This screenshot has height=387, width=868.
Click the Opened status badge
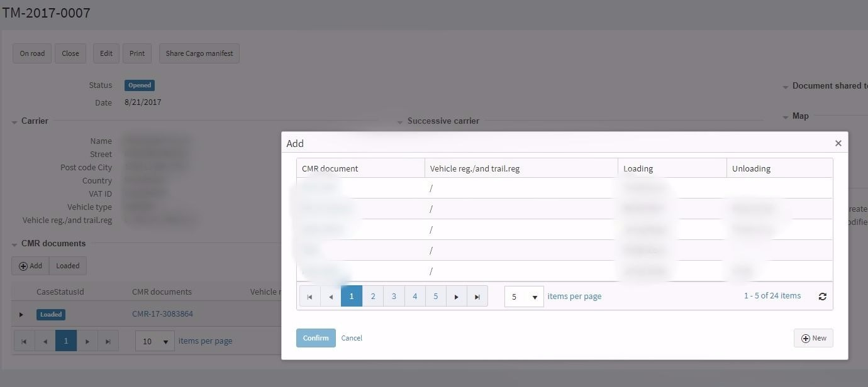click(x=140, y=85)
